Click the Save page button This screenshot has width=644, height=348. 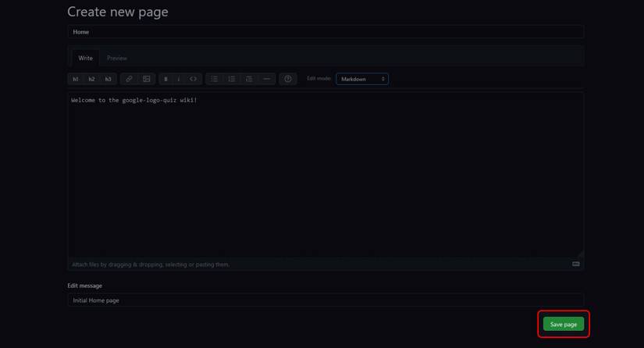point(564,324)
